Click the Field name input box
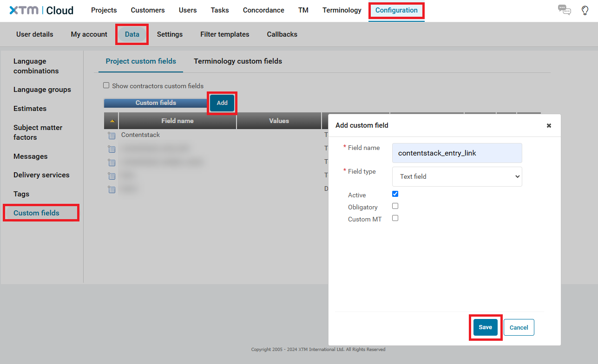The image size is (598, 364). tap(457, 153)
